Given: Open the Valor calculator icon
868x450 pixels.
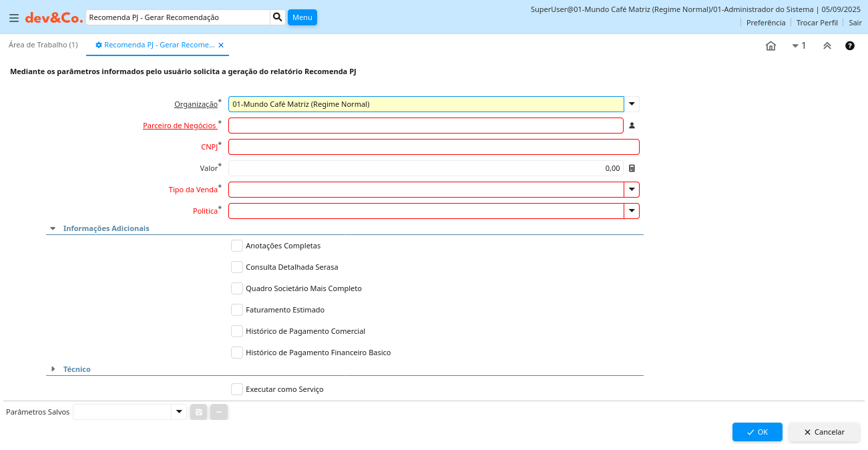Looking at the screenshot, I should (x=632, y=168).
